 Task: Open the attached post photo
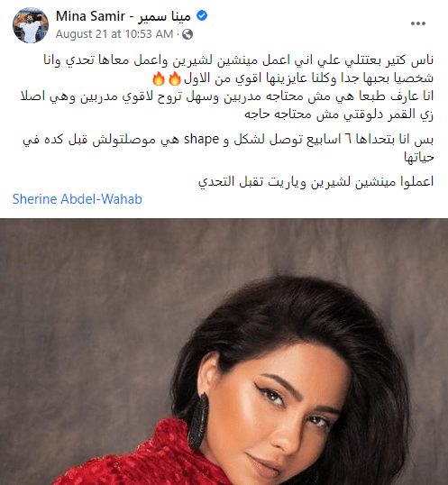click(x=224, y=352)
